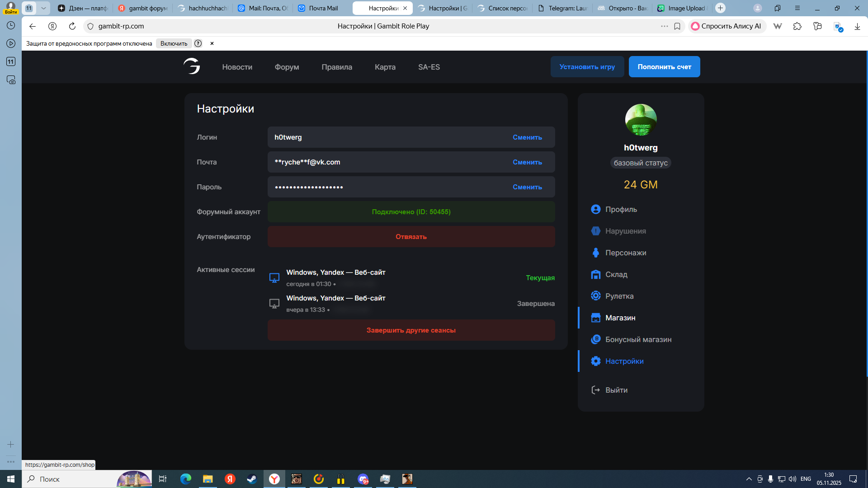Expand the tab groups dropdown arrow
Screen dimensions: 868x488
click(43, 8)
